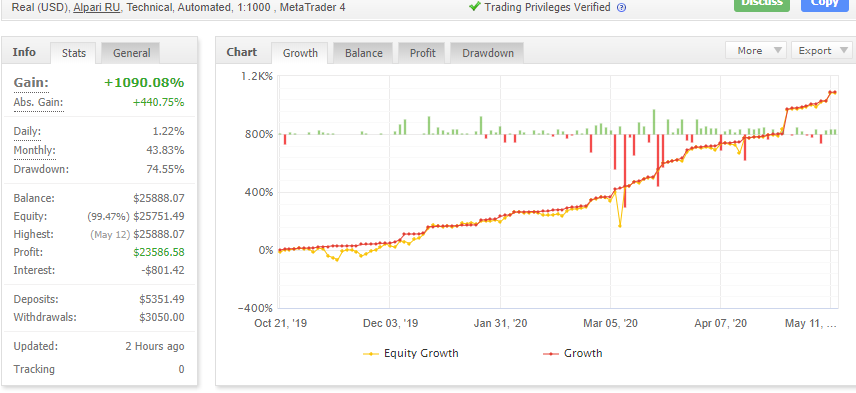The image size is (856, 393).
Task: Click the Apr 07, '20 axis label
Action: pos(721,323)
